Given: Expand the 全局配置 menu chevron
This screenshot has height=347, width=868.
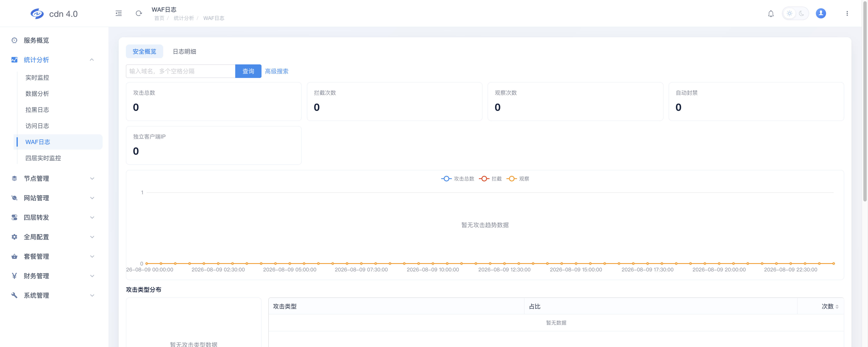Looking at the screenshot, I should (x=92, y=237).
